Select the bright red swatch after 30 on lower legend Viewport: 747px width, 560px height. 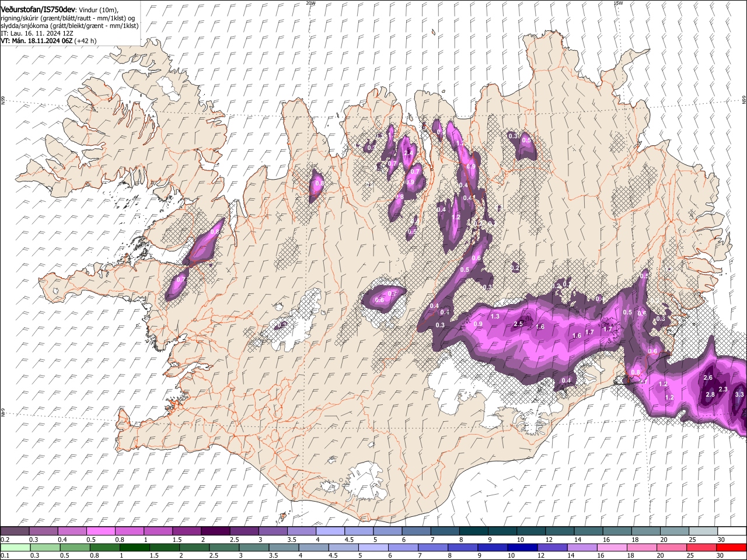[x=731, y=547]
